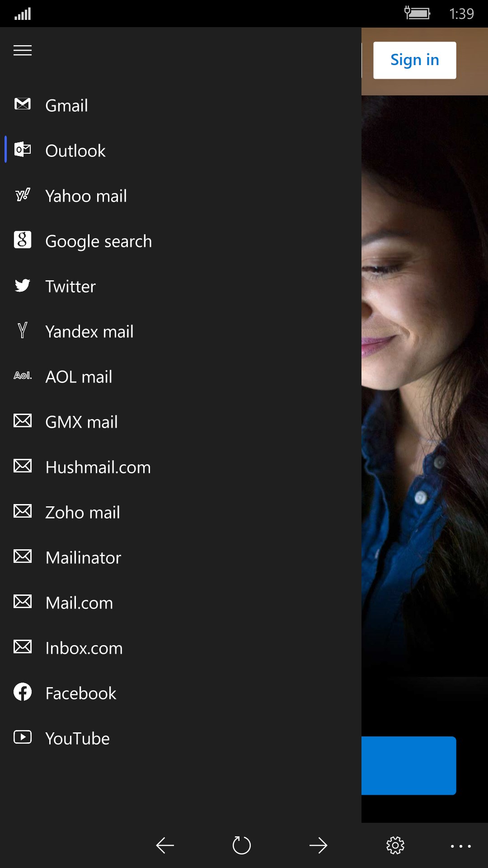488x868 pixels.
Task: Click the Yandex mail Y icon
Action: pyautogui.click(x=23, y=330)
